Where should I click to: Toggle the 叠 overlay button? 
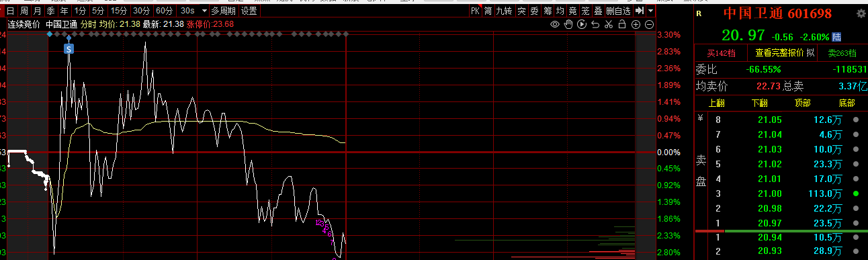(x=598, y=11)
